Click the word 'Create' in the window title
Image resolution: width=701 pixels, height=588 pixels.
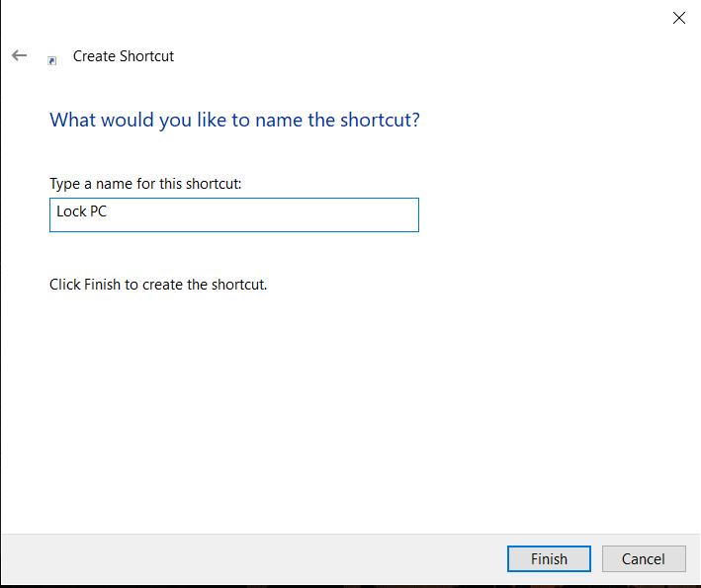coord(94,56)
